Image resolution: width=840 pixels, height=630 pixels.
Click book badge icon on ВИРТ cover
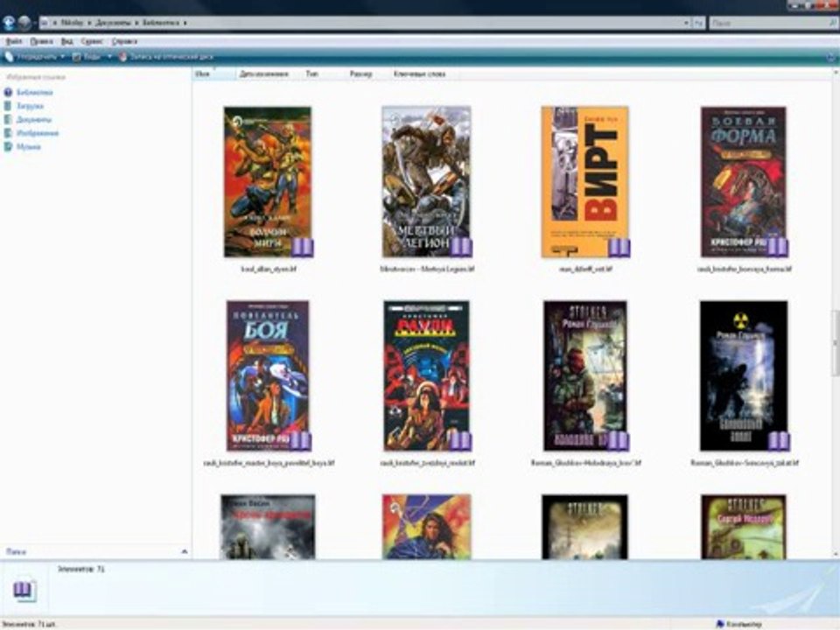619,248
